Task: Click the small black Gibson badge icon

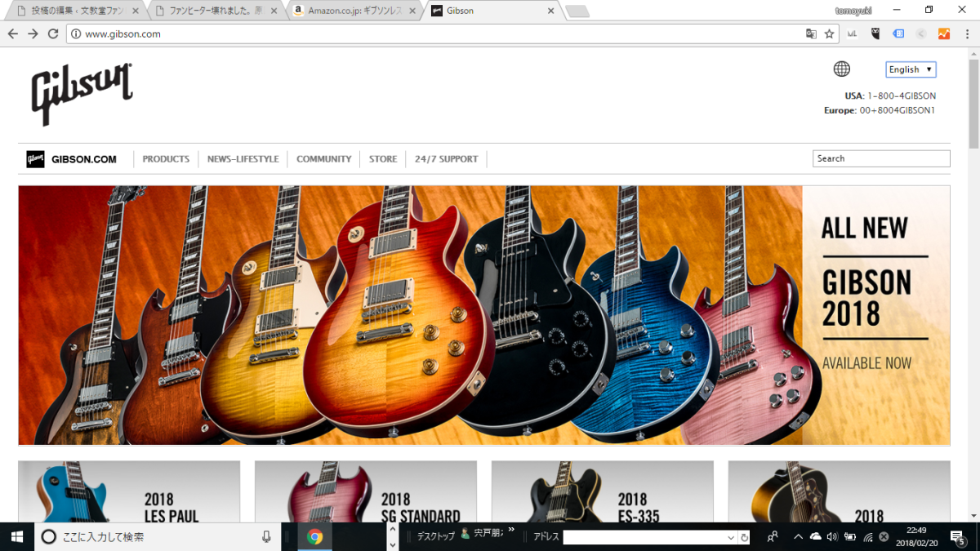Action: tap(35, 159)
